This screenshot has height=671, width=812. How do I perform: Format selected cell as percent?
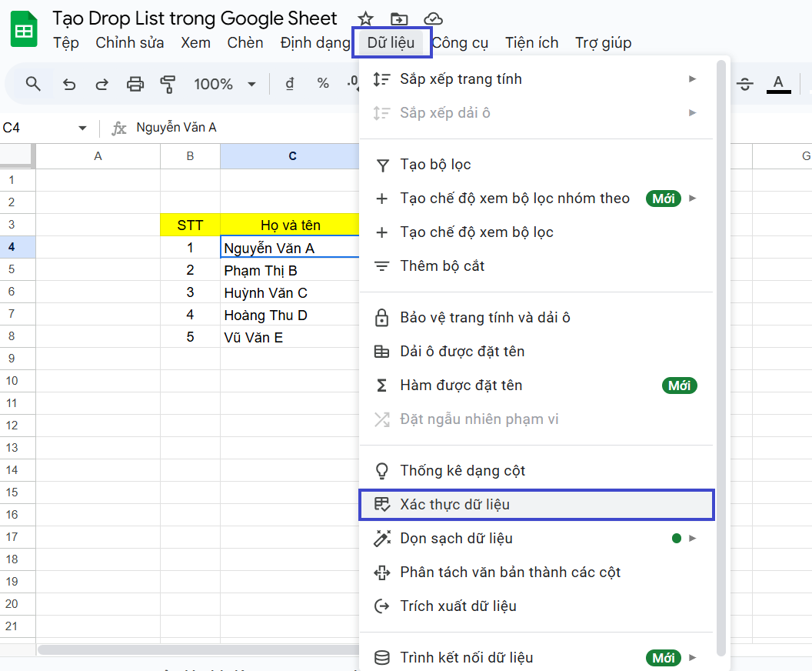[322, 83]
